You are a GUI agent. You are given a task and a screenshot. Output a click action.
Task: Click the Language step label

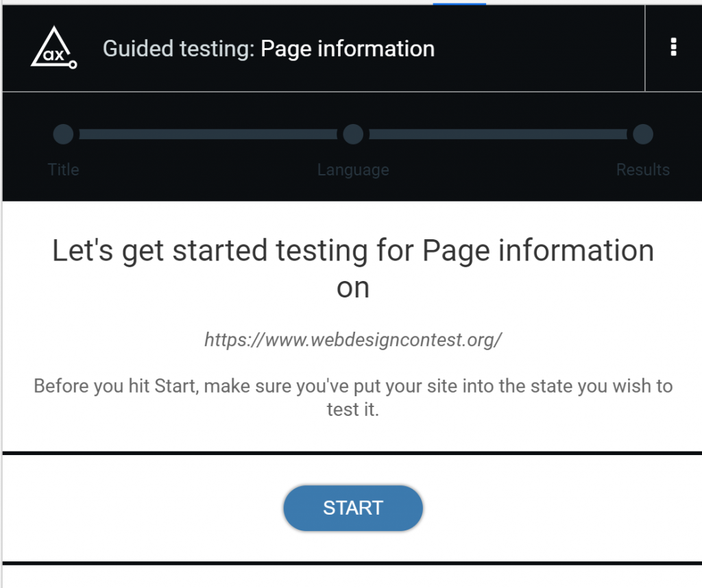tap(353, 170)
